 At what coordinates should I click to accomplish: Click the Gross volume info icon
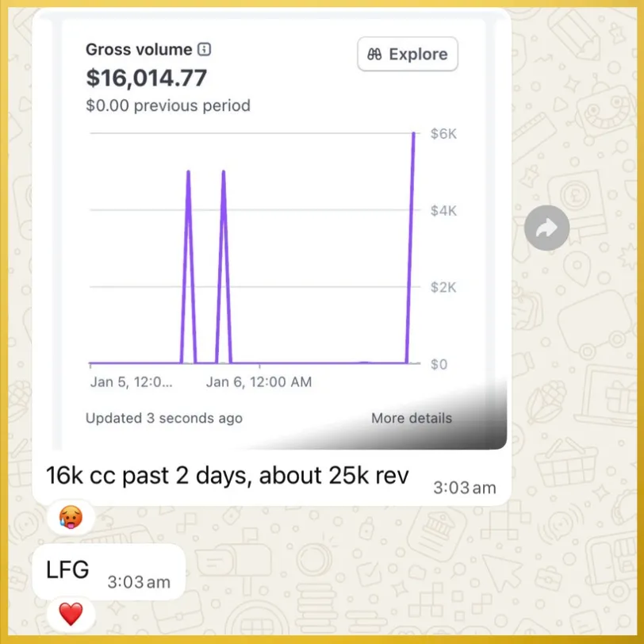204,49
